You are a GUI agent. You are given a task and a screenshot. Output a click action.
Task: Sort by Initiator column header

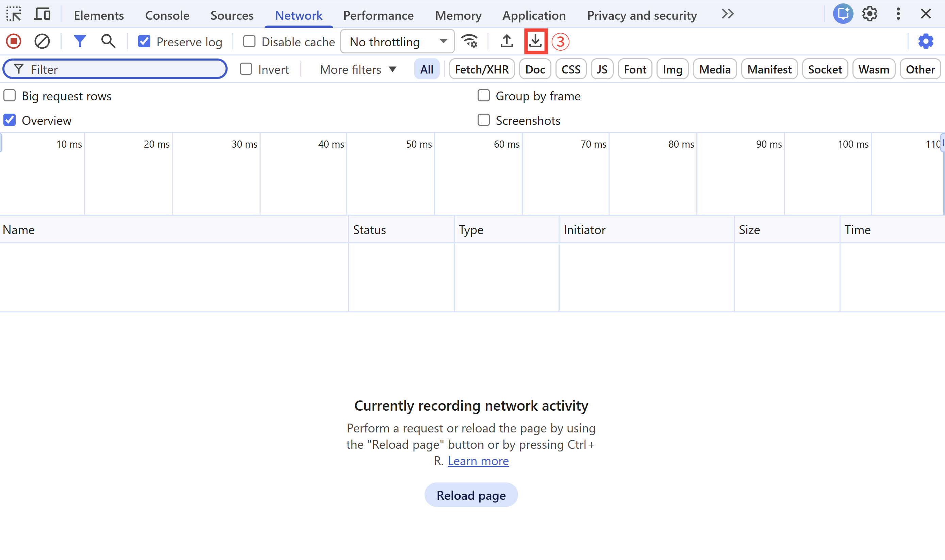[647, 230]
